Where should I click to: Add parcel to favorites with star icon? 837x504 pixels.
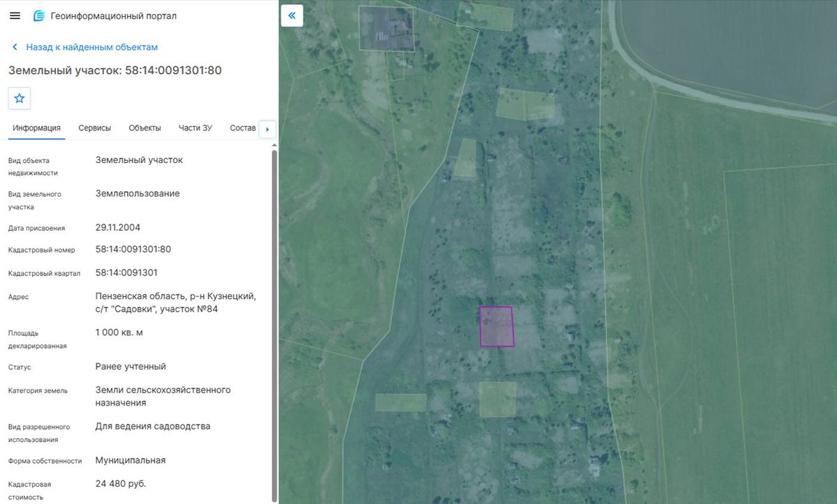coord(20,98)
